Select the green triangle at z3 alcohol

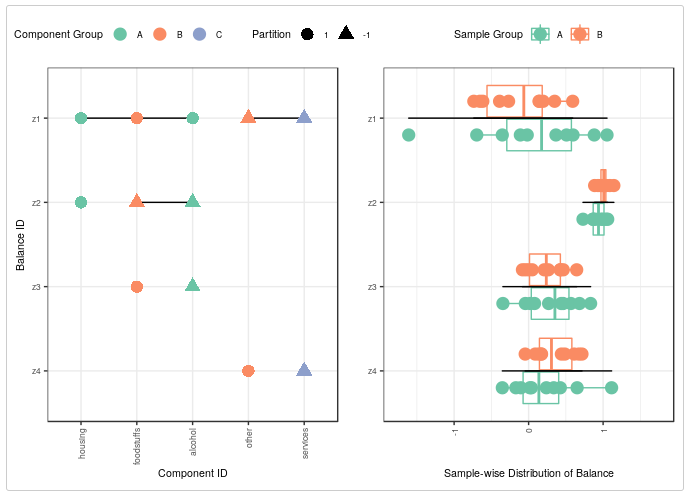point(193,286)
